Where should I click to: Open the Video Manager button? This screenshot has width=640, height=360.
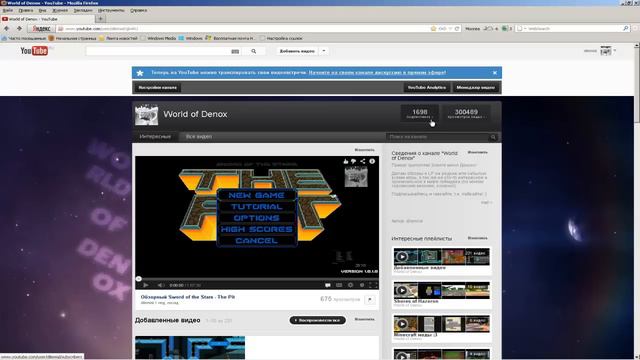(x=476, y=87)
